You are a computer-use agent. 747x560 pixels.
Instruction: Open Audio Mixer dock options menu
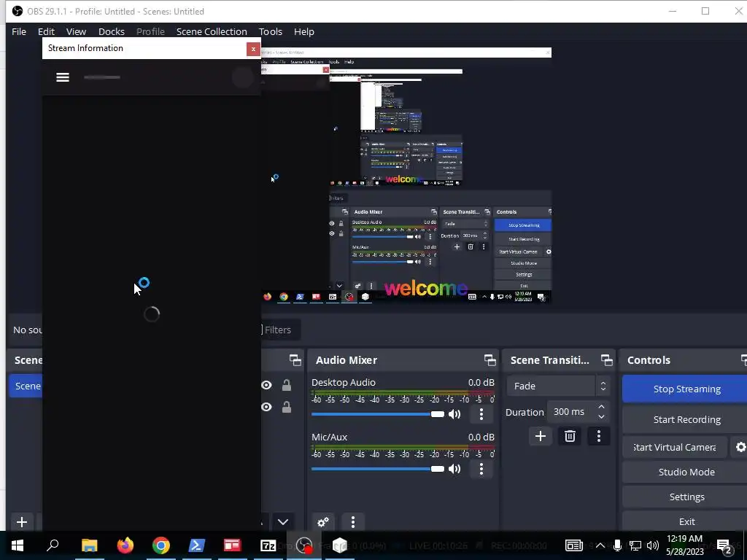coord(353,522)
